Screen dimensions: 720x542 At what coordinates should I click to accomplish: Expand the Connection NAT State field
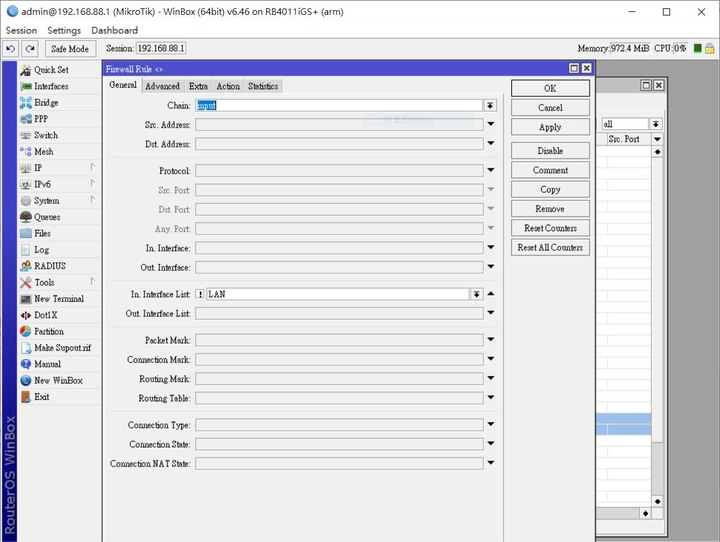pos(491,463)
